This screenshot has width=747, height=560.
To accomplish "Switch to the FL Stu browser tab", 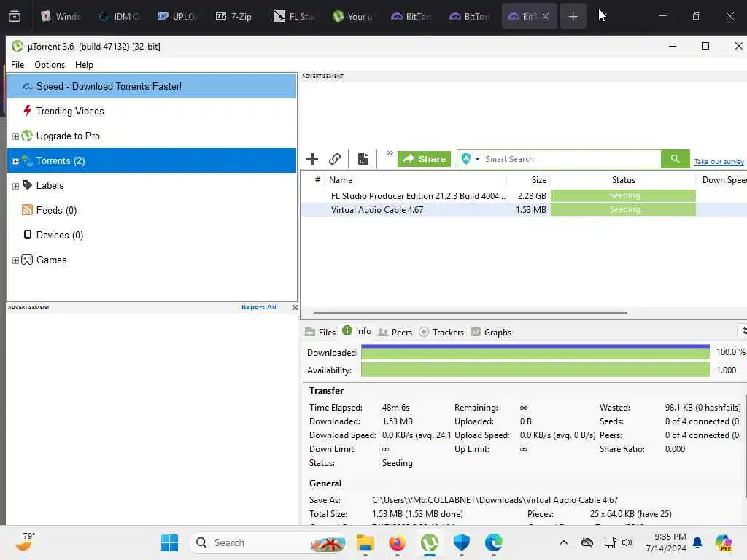I will tap(294, 17).
